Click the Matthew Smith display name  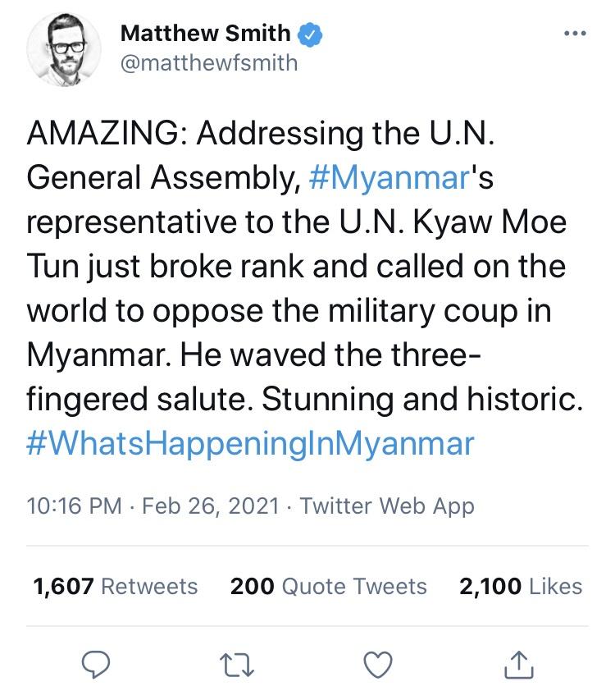coord(205,33)
